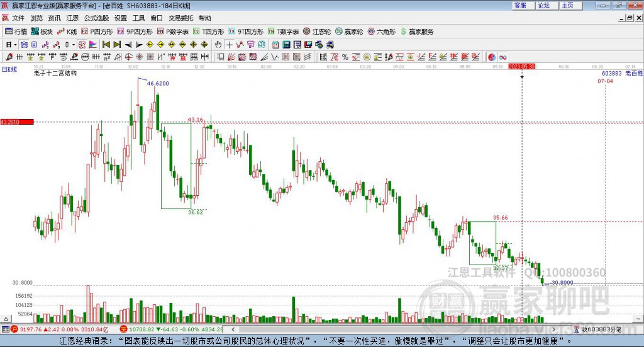Toggle the red yin-yang icon button

click(492, 57)
